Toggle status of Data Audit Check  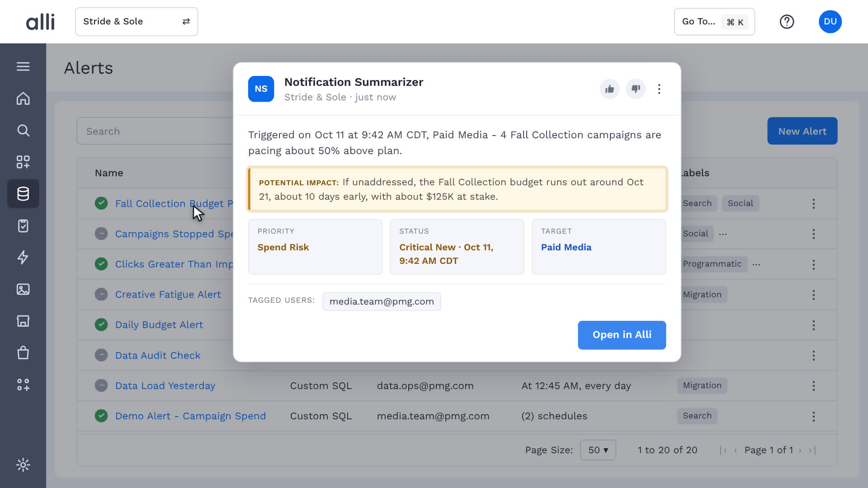pyautogui.click(x=101, y=355)
